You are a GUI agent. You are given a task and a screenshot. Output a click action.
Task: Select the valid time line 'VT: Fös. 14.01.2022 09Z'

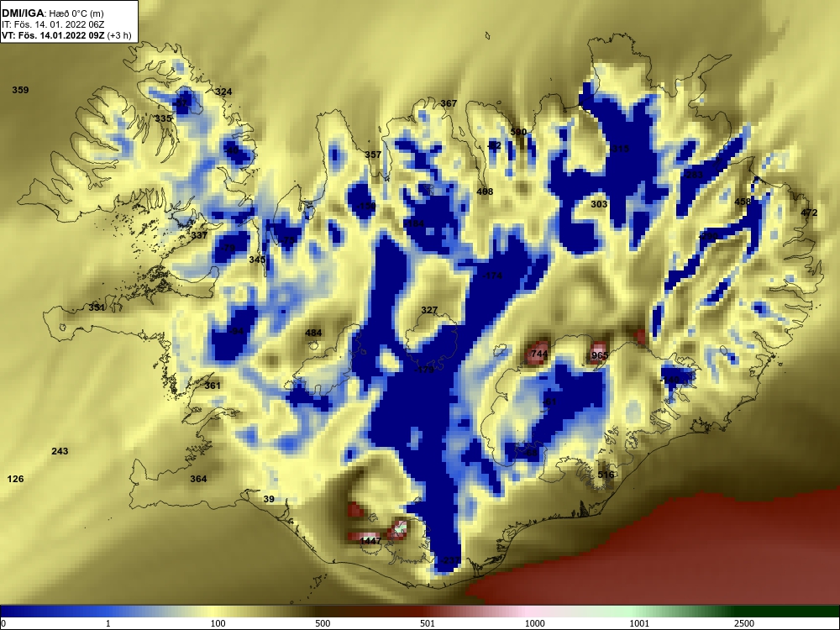point(53,36)
